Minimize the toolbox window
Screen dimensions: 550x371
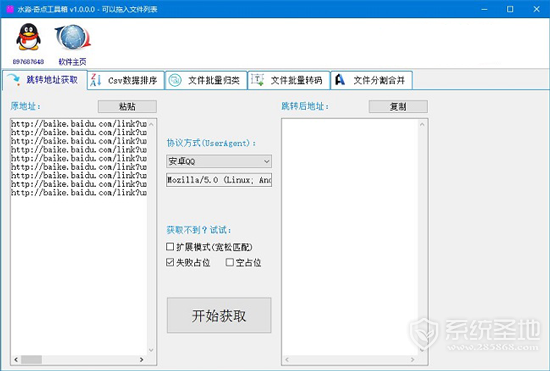point(484,9)
